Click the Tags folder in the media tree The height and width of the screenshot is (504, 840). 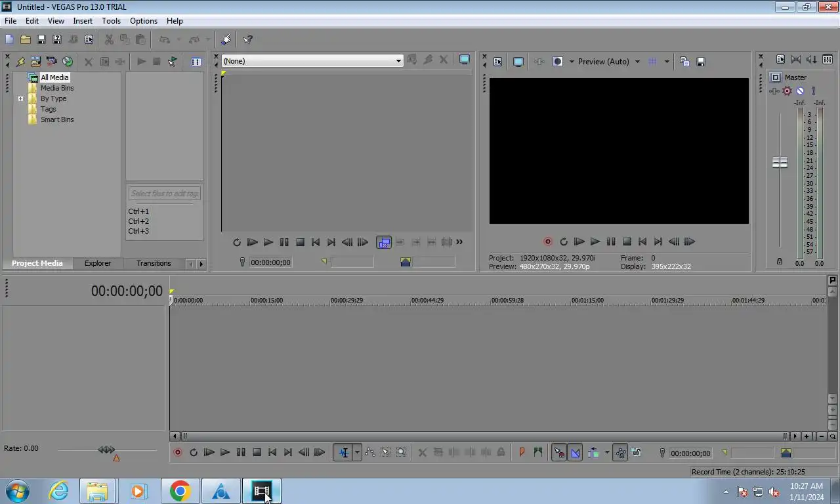click(x=48, y=109)
